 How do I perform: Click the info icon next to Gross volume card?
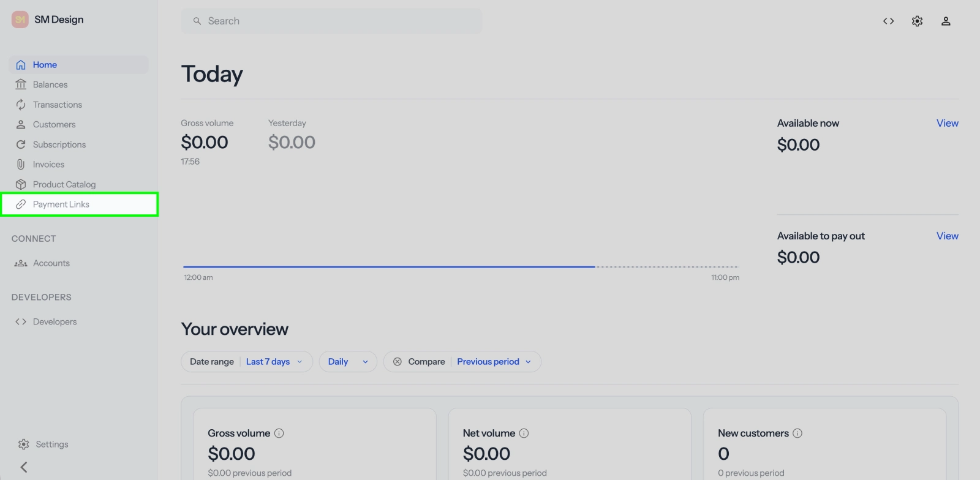(279, 433)
